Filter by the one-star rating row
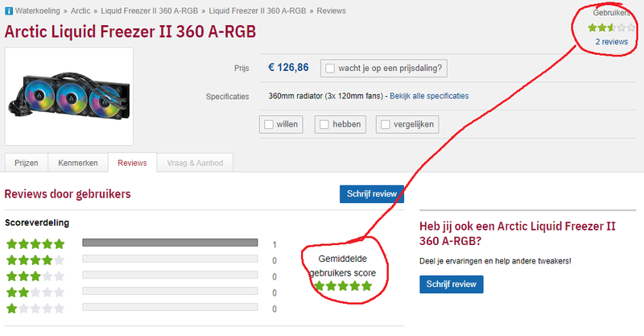Image resolution: width=644 pixels, height=336 pixels. click(35, 309)
